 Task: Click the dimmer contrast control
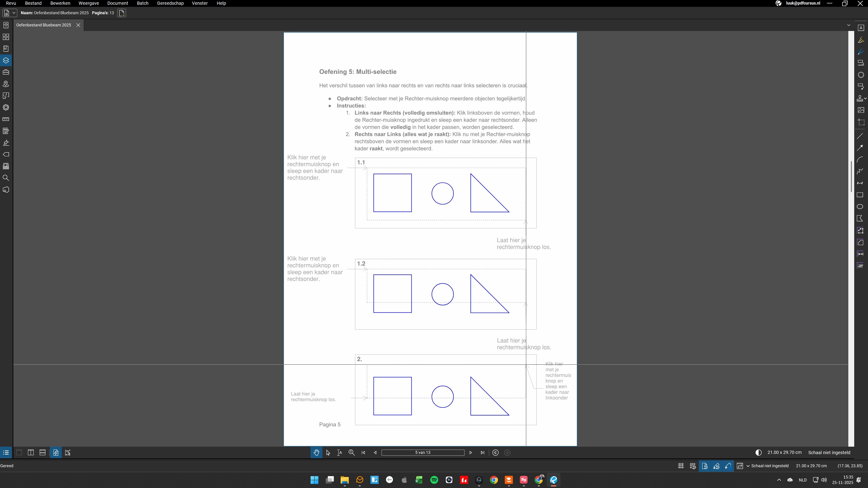pos(759,453)
